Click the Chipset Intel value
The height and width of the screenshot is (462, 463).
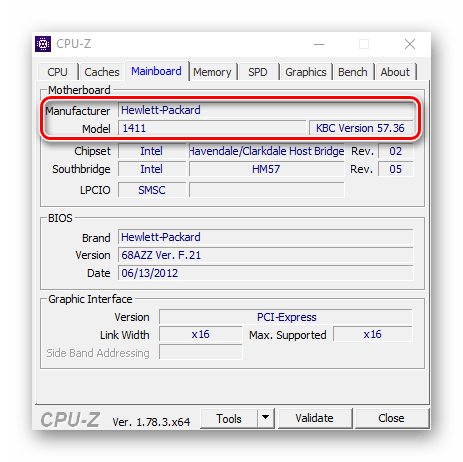point(152,151)
